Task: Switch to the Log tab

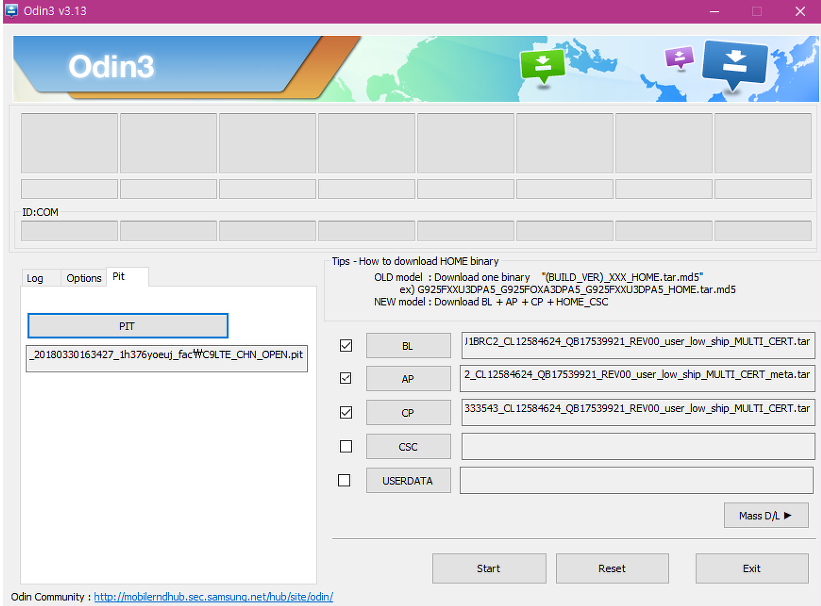Action: click(x=35, y=278)
